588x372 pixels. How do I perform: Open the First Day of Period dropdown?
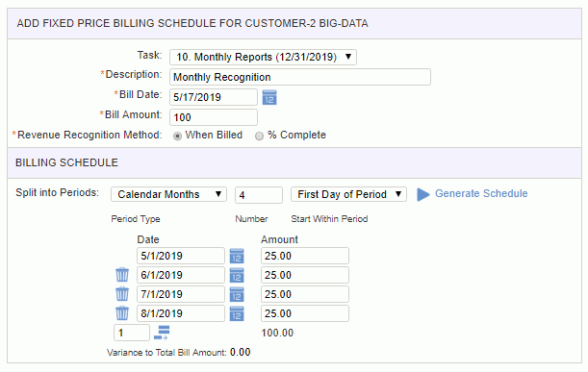(x=348, y=194)
